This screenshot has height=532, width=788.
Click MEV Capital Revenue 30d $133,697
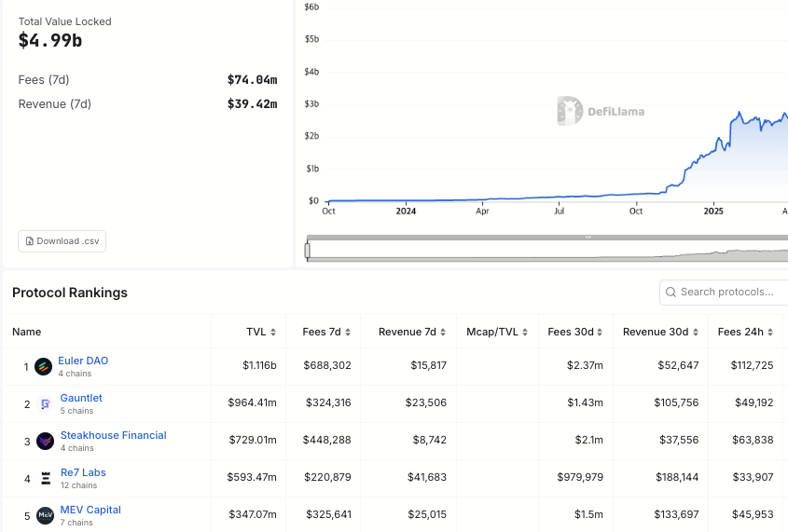(676, 514)
